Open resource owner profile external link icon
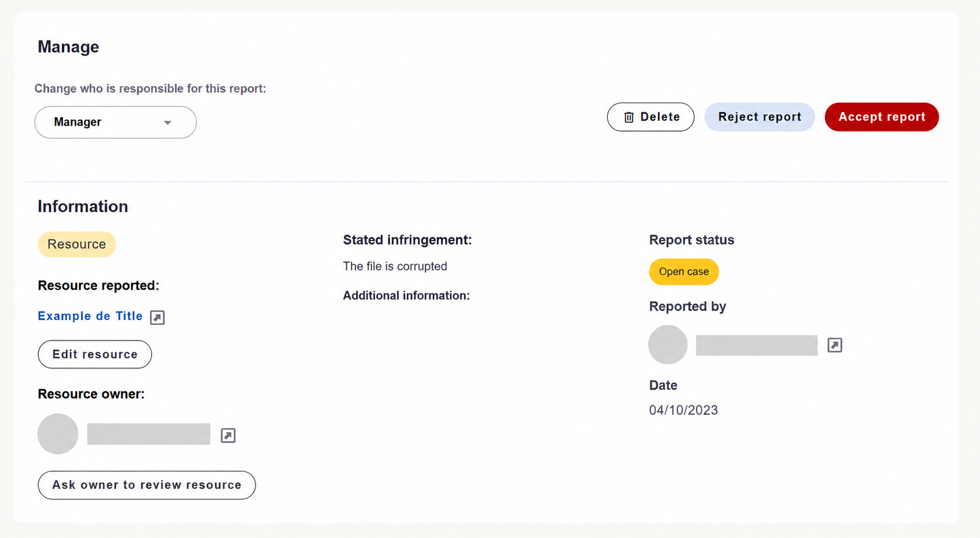 [x=228, y=435]
